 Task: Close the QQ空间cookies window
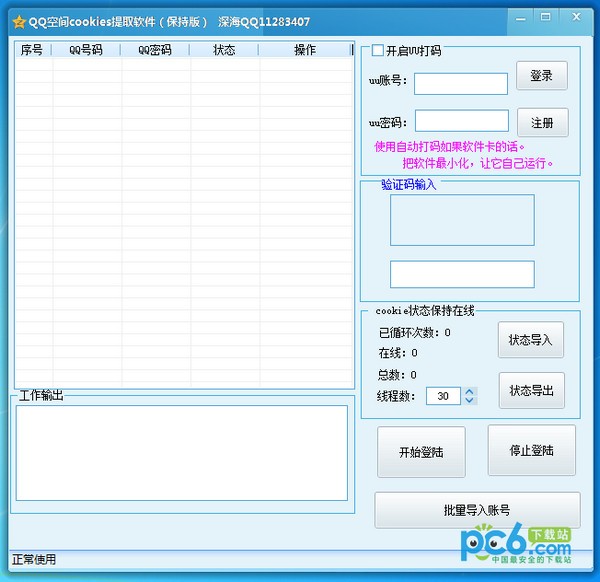tap(577, 17)
